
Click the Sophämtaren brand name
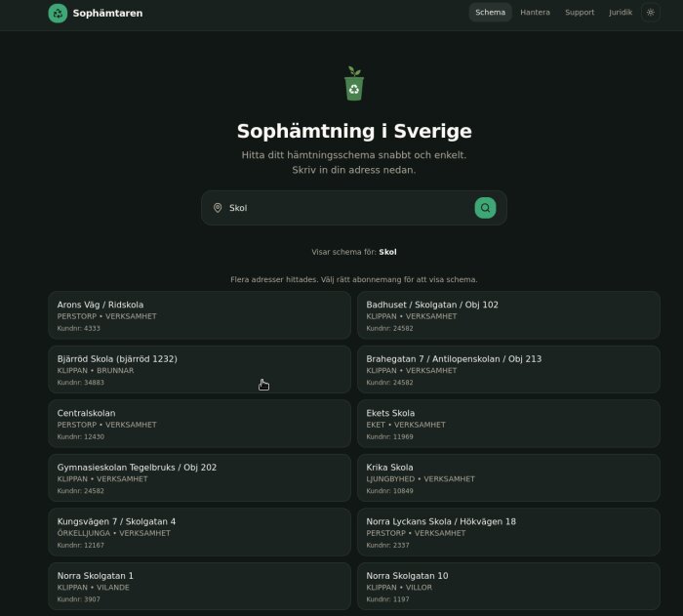tap(107, 13)
